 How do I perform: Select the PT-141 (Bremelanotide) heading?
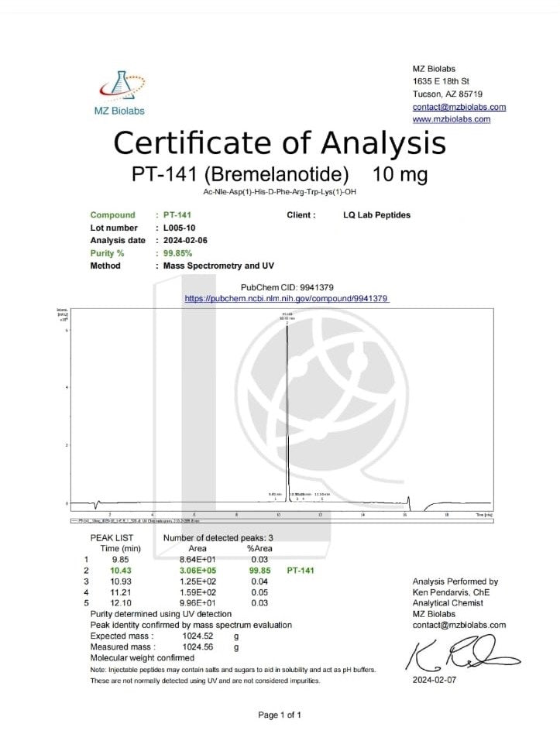pyautogui.click(x=280, y=174)
